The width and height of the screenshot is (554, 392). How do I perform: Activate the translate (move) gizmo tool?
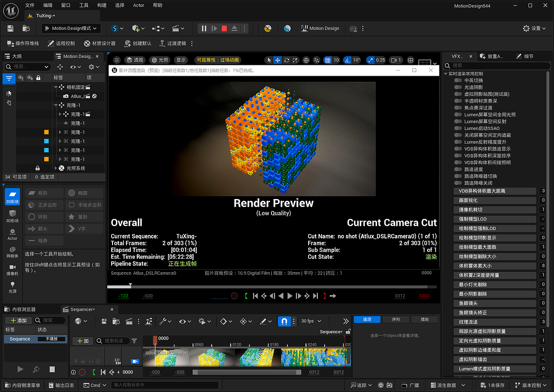pos(277,60)
